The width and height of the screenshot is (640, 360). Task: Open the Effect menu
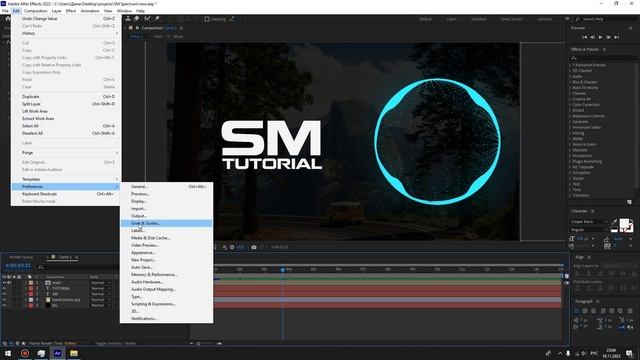(71, 11)
